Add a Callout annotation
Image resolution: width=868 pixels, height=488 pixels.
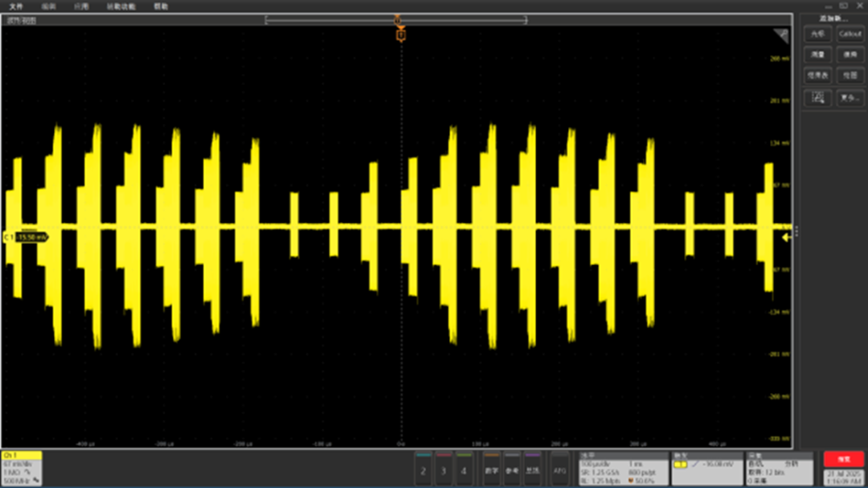point(850,35)
